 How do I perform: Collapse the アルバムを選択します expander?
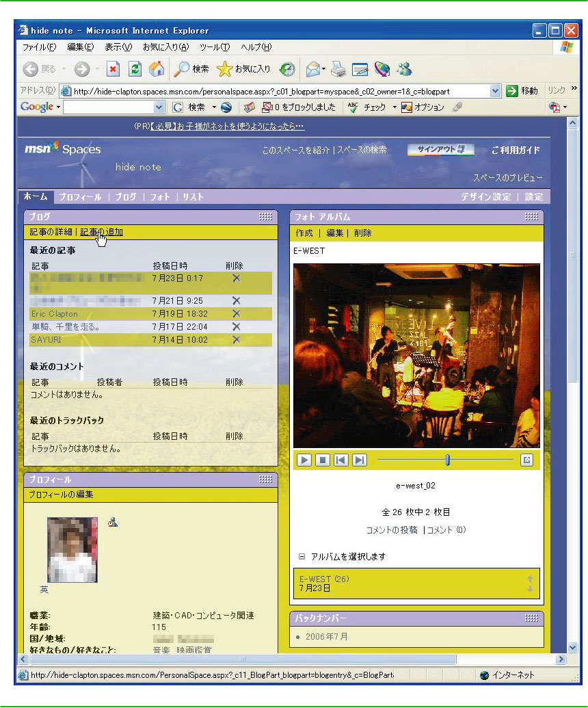click(x=302, y=556)
